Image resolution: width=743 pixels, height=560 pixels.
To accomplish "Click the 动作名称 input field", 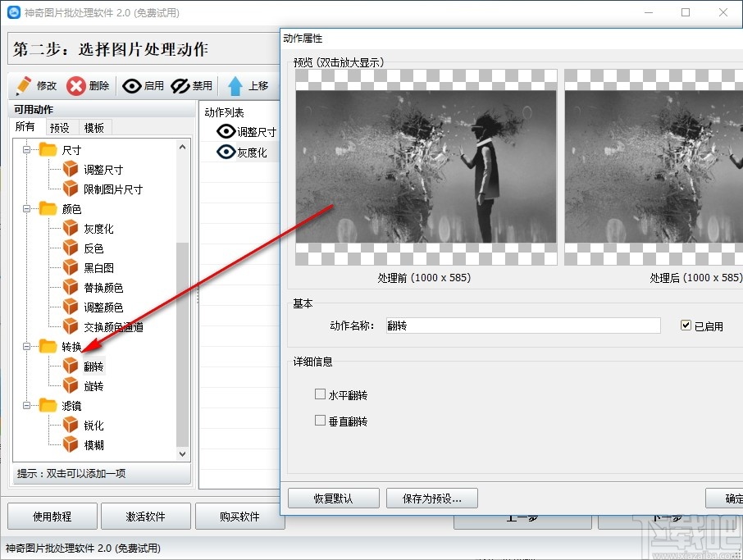I will [x=523, y=326].
